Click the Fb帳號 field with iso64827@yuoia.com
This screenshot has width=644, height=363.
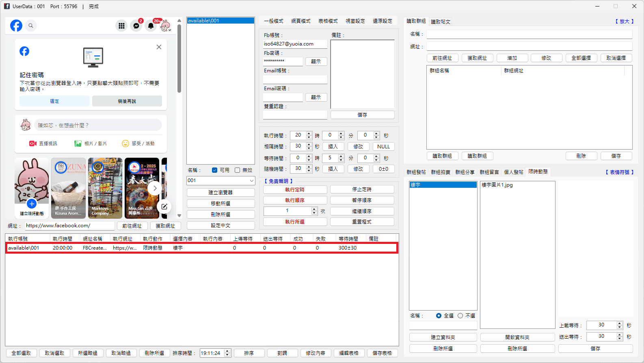click(295, 44)
